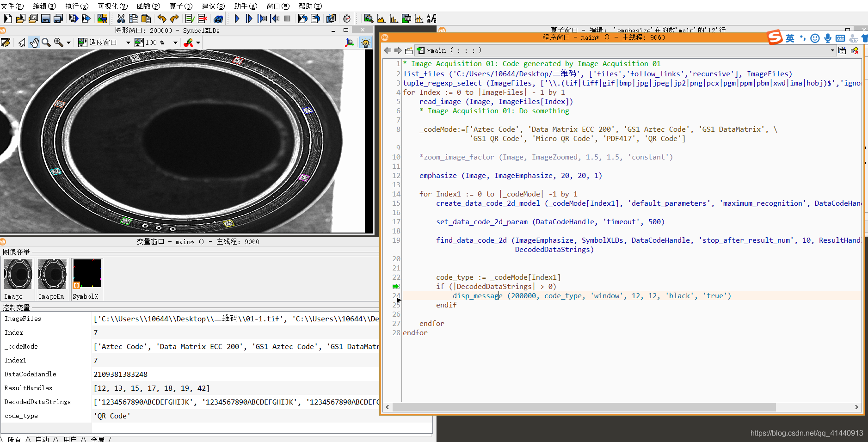Select the pointer tool in graphics window

(22, 43)
